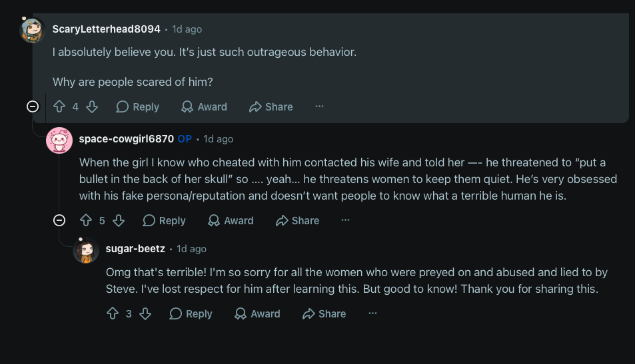Open more options on ScaryLetterhead8094's comment

pos(320,106)
